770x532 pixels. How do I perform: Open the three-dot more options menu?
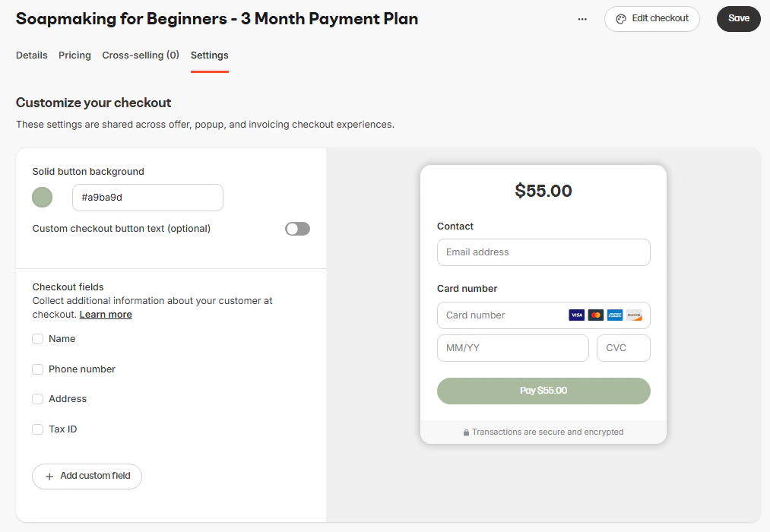(582, 19)
